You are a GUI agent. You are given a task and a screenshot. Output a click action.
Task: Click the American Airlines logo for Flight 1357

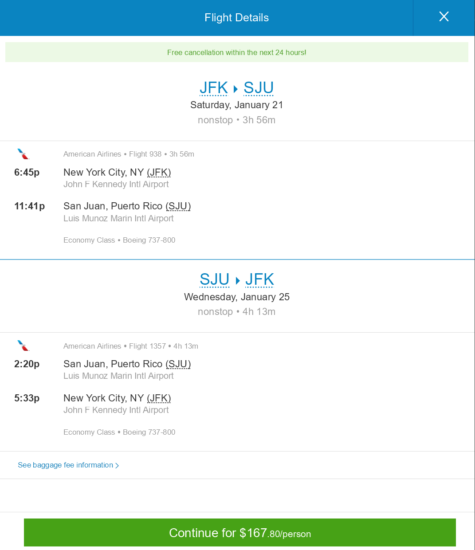coord(23,346)
